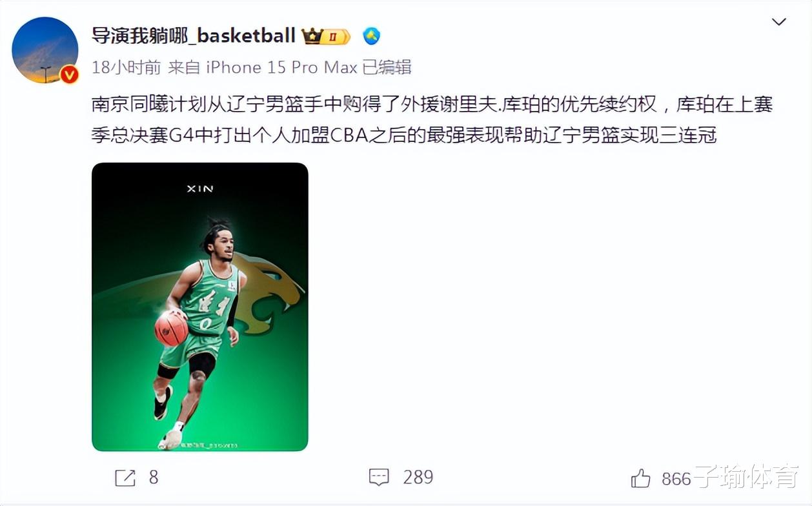The image size is (812, 506).
Task: Open the post options chevron menu
Action: tap(779, 22)
